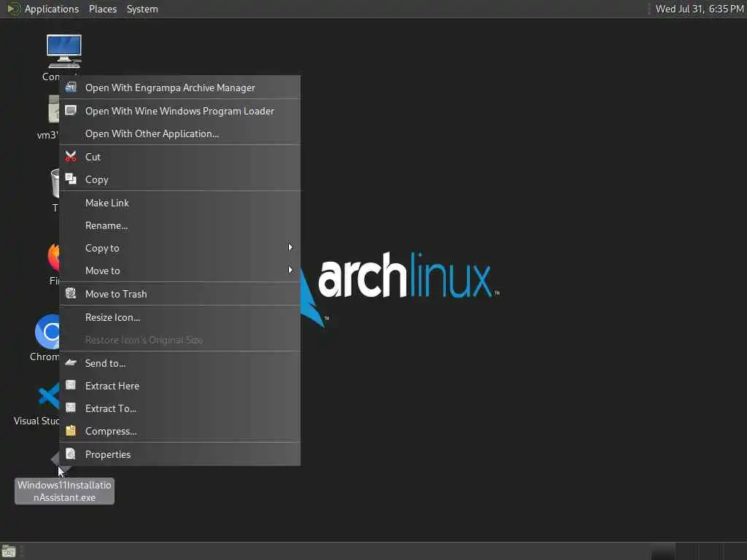Click the Wine program loader icon
This screenshot has height=560, width=747.
(71, 111)
